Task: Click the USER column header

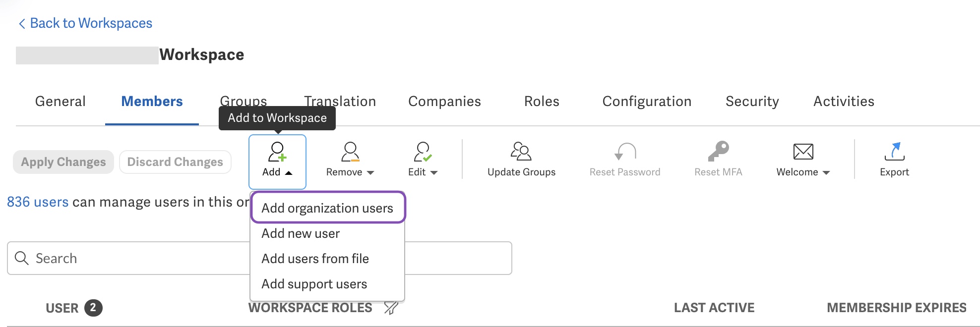Action: 62,308
